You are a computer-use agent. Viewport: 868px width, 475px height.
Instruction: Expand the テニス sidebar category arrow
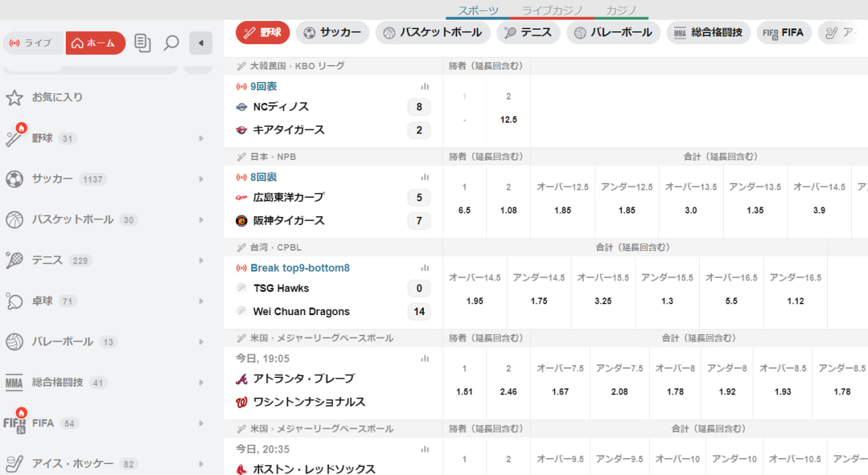[x=201, y=260]
